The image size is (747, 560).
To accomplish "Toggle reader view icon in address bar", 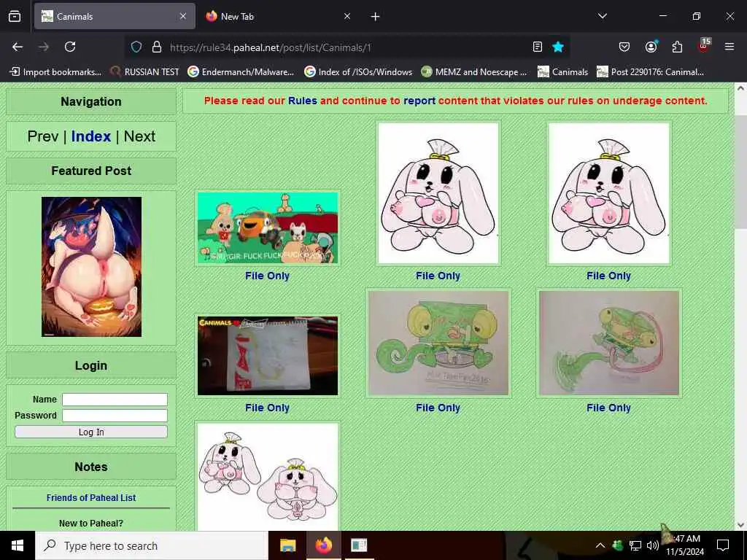I will tap(538, 47).
